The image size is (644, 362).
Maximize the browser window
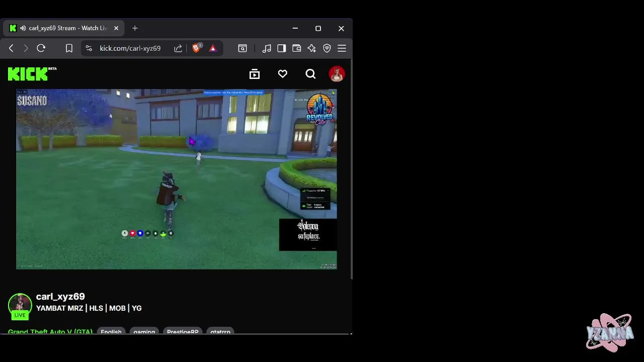(x=318, y=28)
